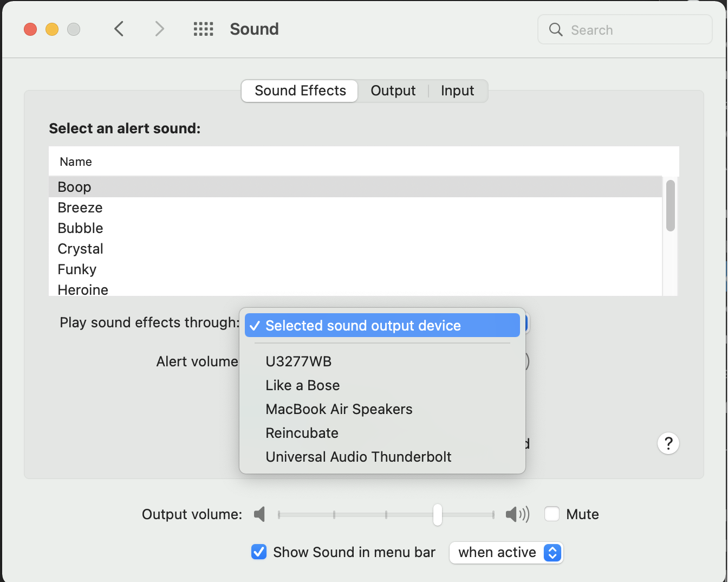Viewport: 728px width, 582px height.
Task: Open the help question mark button
Action: [x=668, y=443]
